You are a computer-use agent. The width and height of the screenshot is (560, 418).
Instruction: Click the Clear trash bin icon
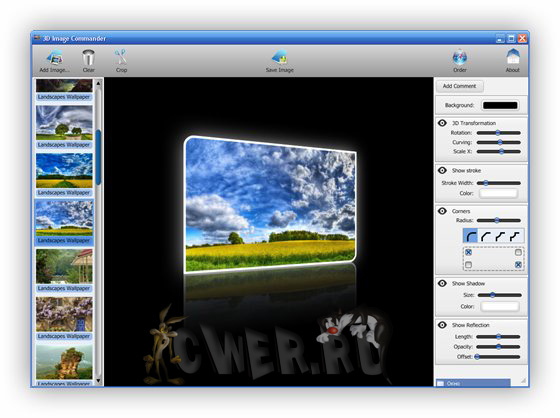[88, 57]
